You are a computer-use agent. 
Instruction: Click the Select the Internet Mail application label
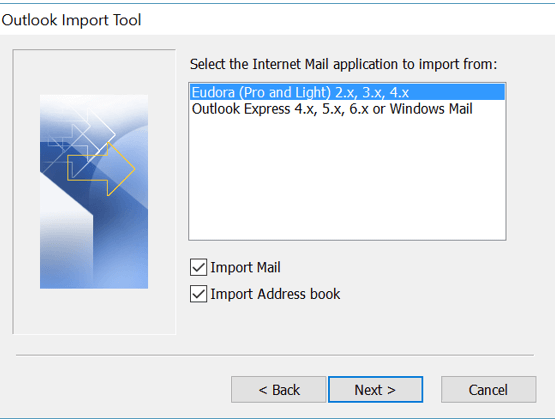343,64
